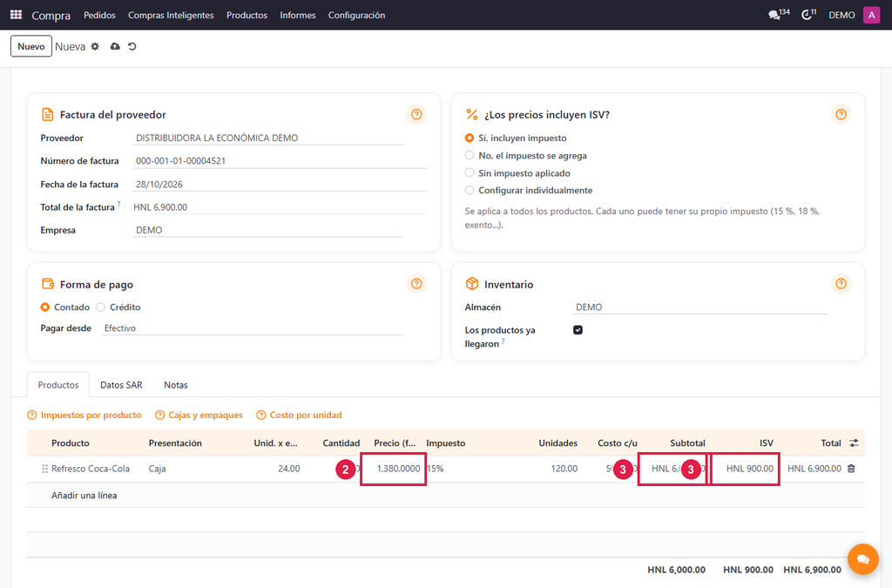Open the Proveedor dropdown field
This screenshot has width=892, height=588.
click(268, 139)
